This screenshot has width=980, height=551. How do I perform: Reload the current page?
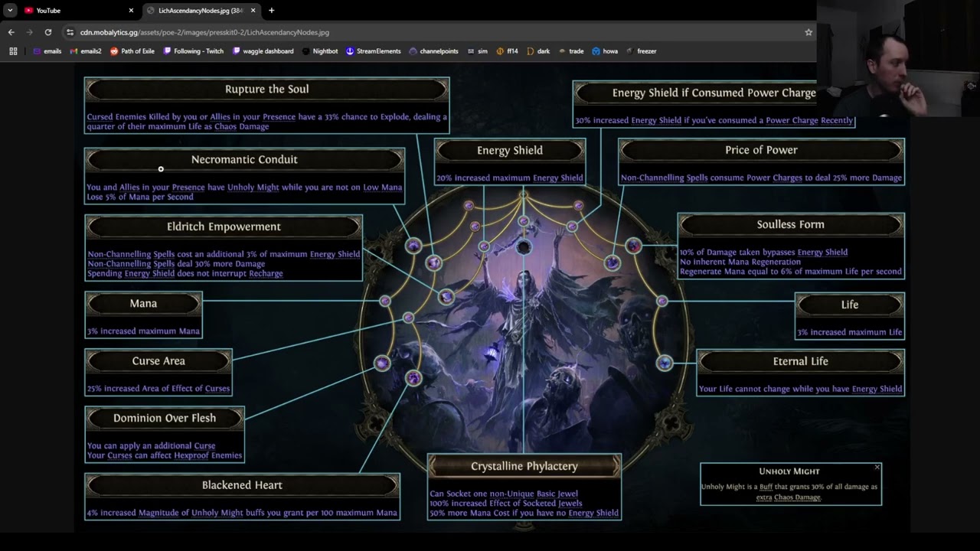pyautogui.click(x=47, y=32)
